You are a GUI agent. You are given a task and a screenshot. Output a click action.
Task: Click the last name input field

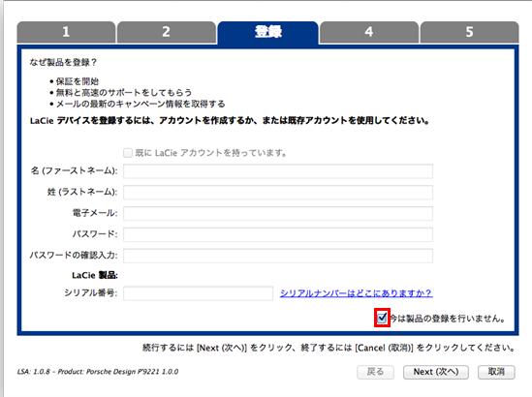coord(278,193)
